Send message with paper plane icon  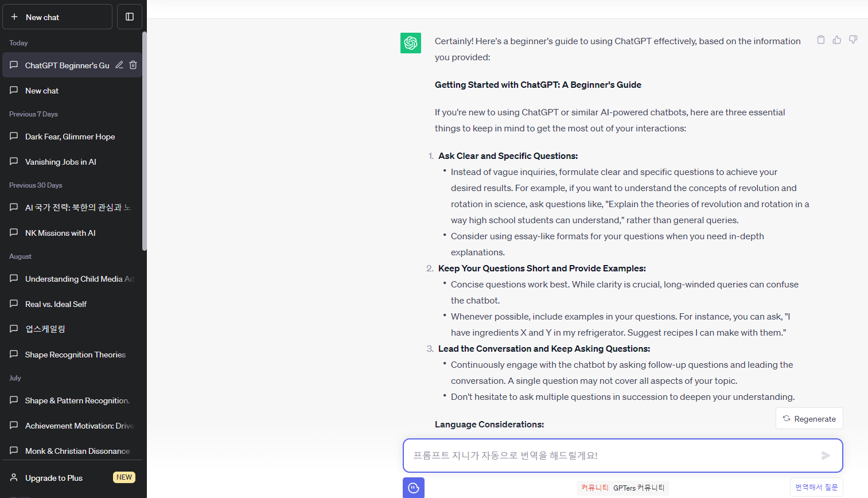(x=826, y=456)
